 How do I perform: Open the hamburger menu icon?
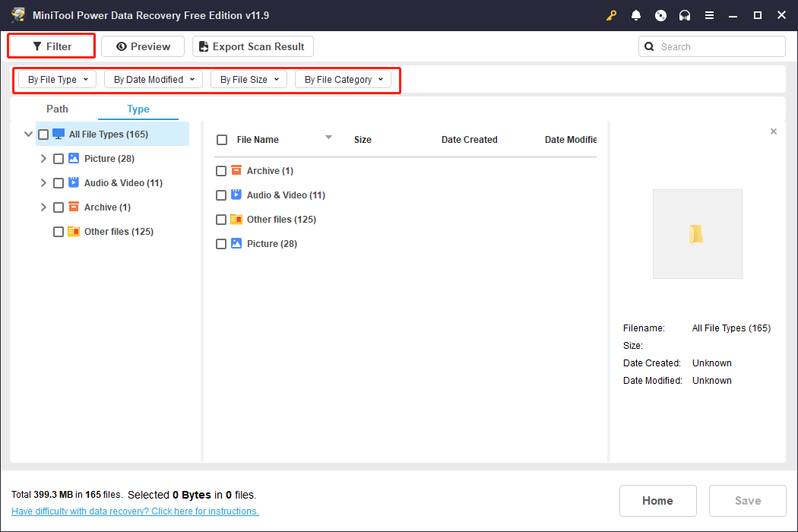[x=709, y=15]
